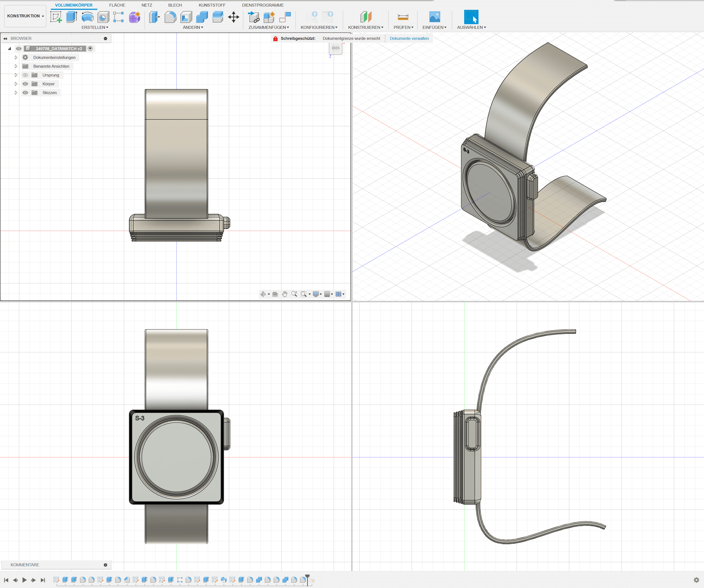Activate the Pan hand tool in the navigation bar

pyautogui.click(x=285, y=294)
